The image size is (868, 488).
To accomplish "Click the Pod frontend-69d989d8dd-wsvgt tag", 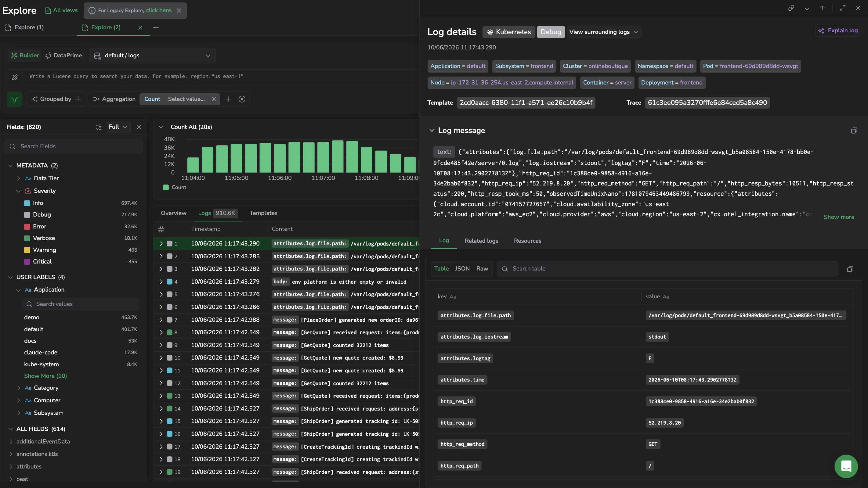I will pyautogui.click(x=750, y=66).
